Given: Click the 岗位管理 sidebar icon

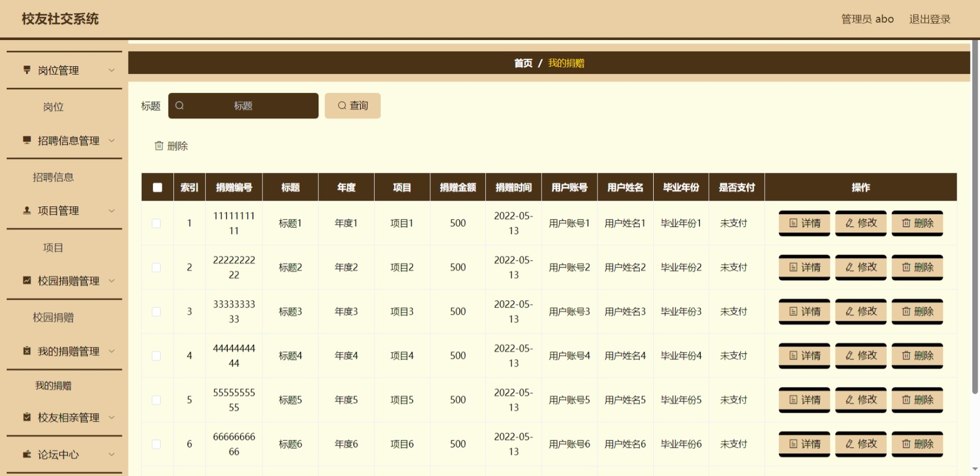Looking at the screenshot, I should click(x=27, y=70).
